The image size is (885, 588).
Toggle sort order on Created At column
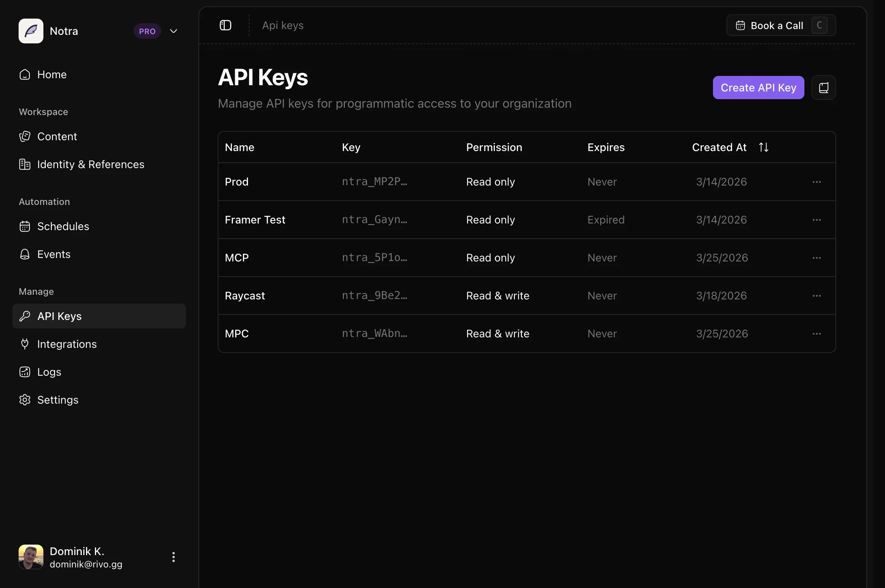click(764, 147)
